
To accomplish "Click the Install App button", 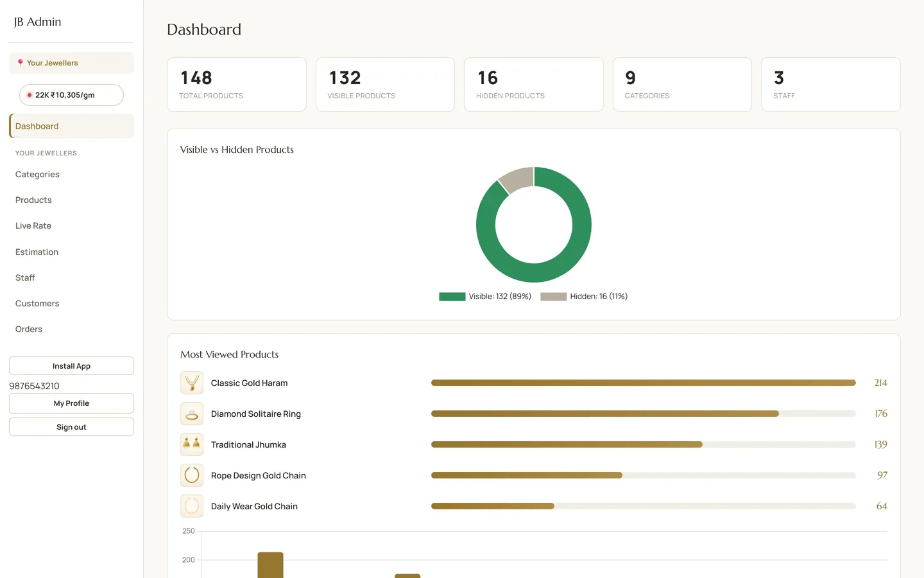I will 71,365.
